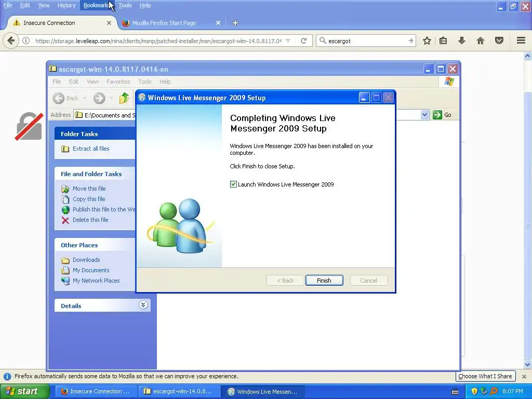Collapse Folder Tasks panel header
532x399 pixels.
click(95, 134)
